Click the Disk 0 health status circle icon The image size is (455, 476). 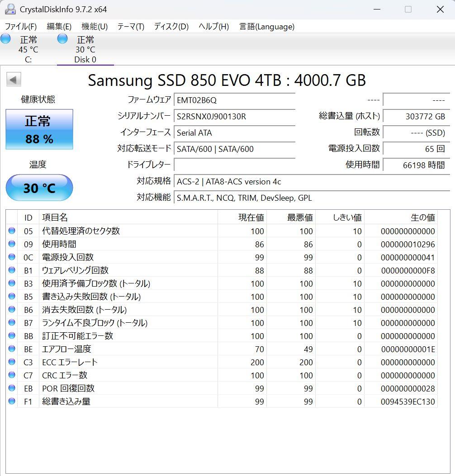pyautogui.click(x=62, y=39)
